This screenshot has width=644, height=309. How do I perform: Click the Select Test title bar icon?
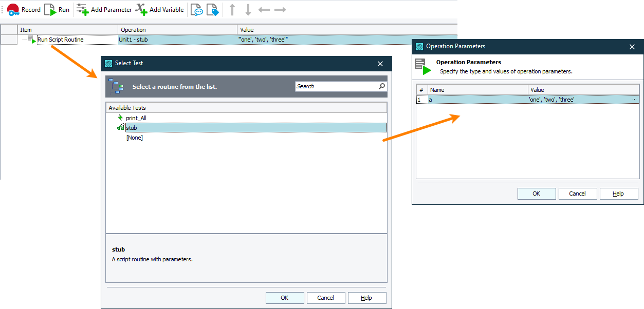click(x=108, y=64)
